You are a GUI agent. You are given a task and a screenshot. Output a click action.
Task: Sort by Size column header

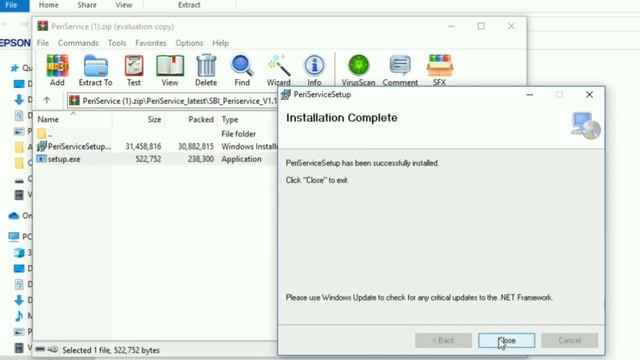[x=154, y=120]
